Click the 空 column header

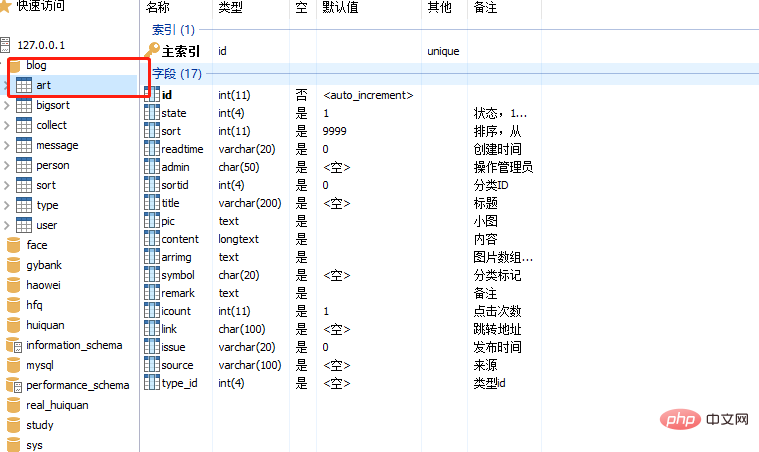(x=302, y=7)
